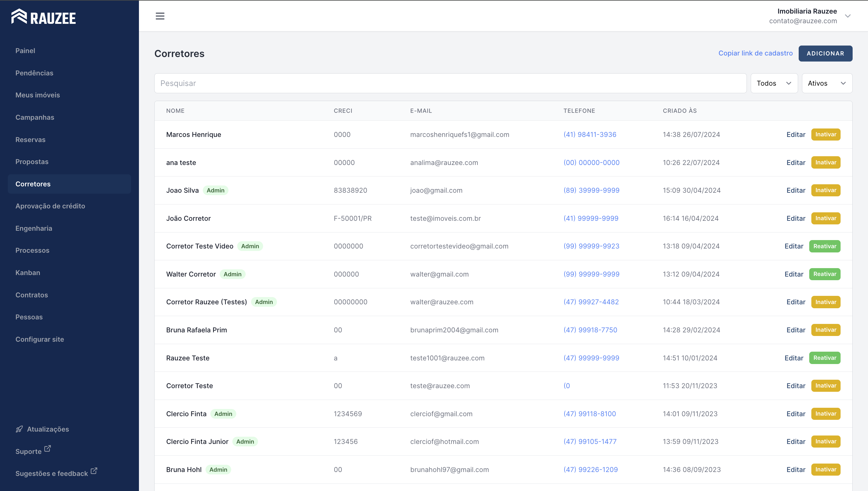868x491 pixels.
Task: Inativar ana teste
Action: pyautogui.click(x=826, y=162)
